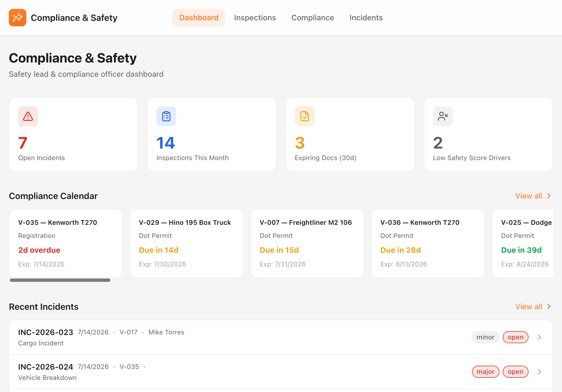Open the V-007 Freightliner M2 106 card

coord(307,243)
